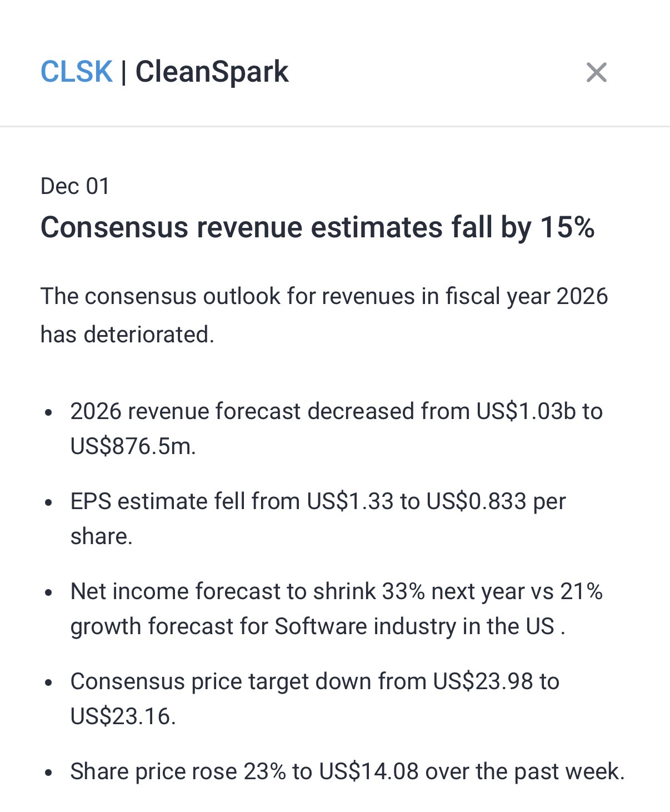Click the share price rose bullet text
The height and width of the screenshot is (812, 670).
click(x=347, y=771)
